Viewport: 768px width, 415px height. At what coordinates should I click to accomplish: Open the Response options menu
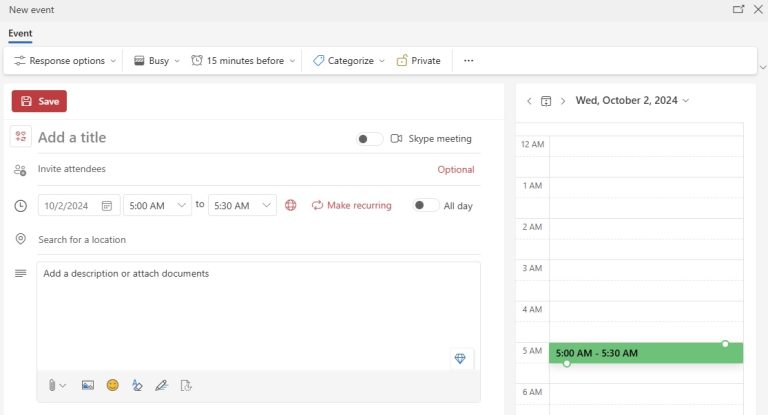[x=65, y=61]
